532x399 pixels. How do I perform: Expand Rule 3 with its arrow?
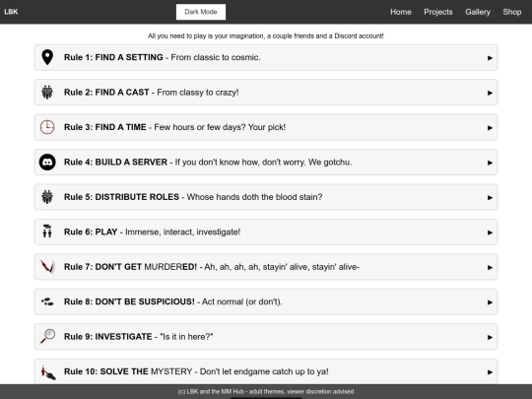[490, 128]
